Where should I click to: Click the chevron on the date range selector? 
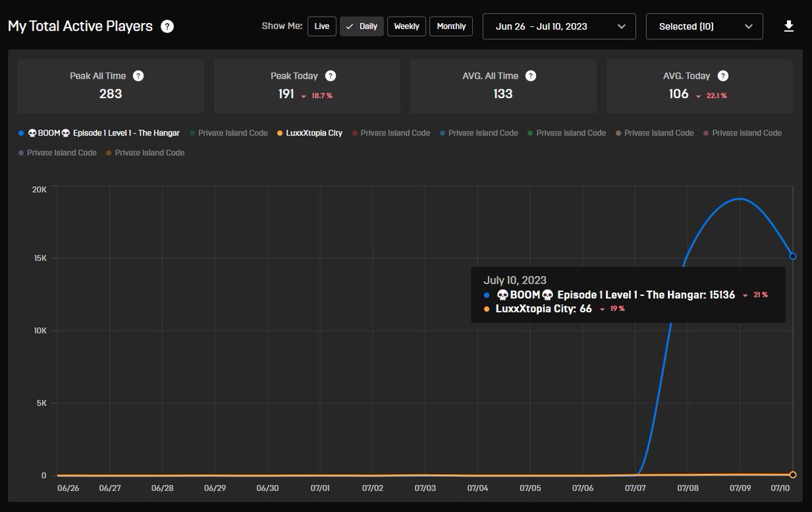coord(622,26)
